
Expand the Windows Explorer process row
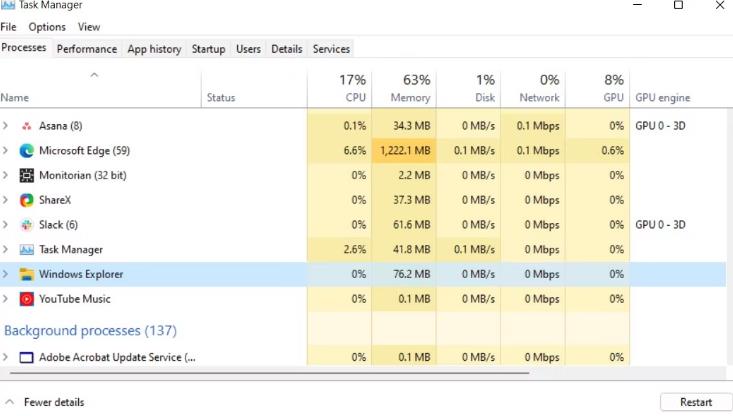(5, 274)
